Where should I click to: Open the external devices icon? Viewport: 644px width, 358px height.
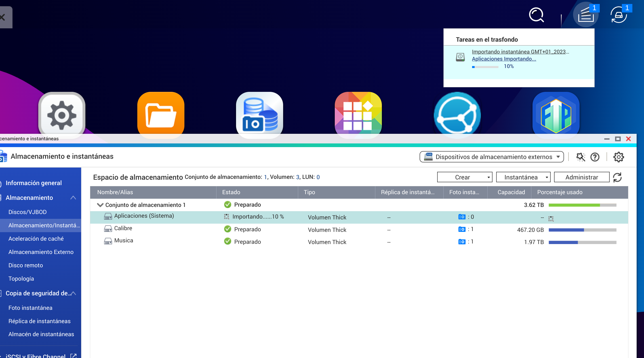619,15
